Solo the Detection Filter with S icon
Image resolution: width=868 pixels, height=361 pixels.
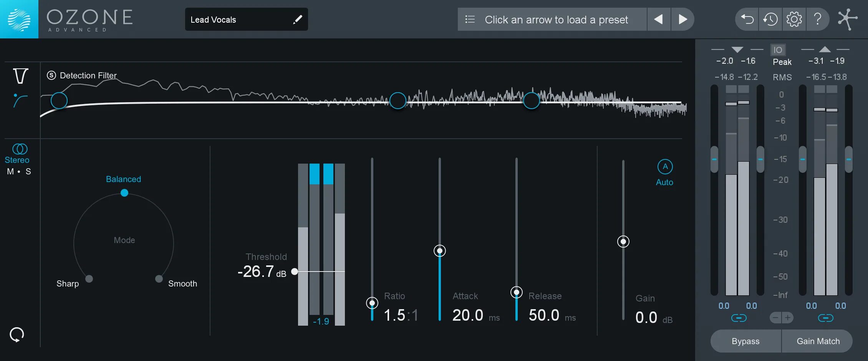pos(51,75)
